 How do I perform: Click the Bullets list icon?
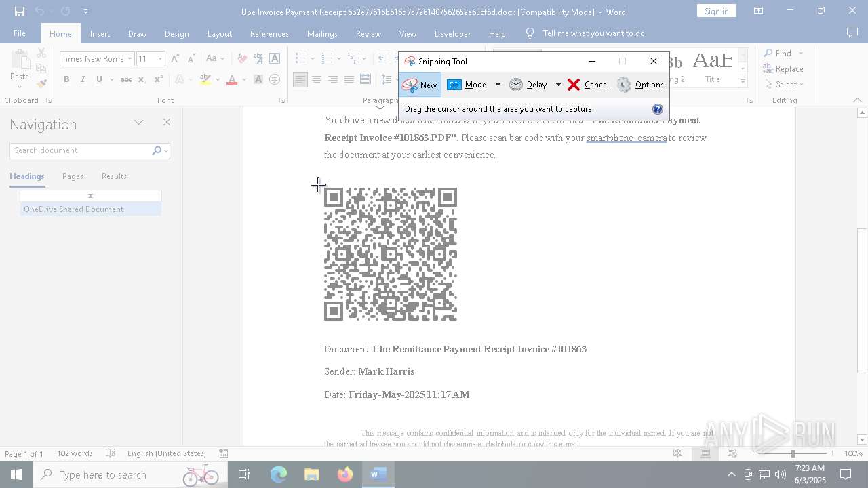[x=300, y=59]
